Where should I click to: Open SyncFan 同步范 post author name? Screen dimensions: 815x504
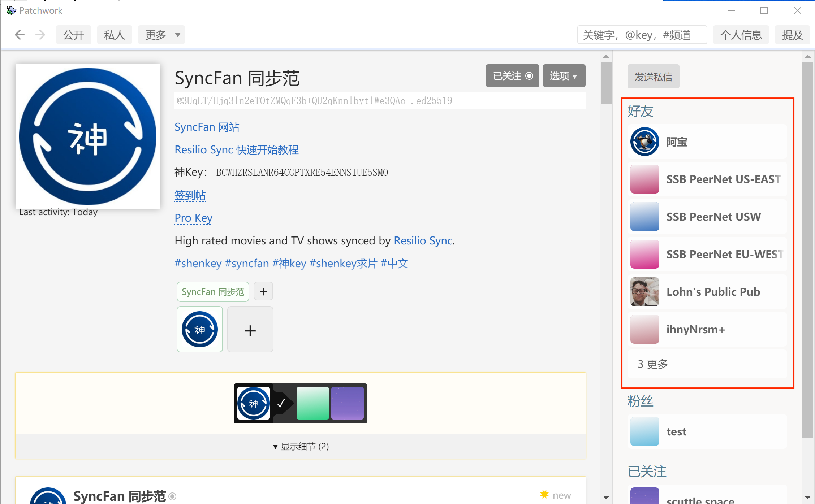[x=120, y=496]
